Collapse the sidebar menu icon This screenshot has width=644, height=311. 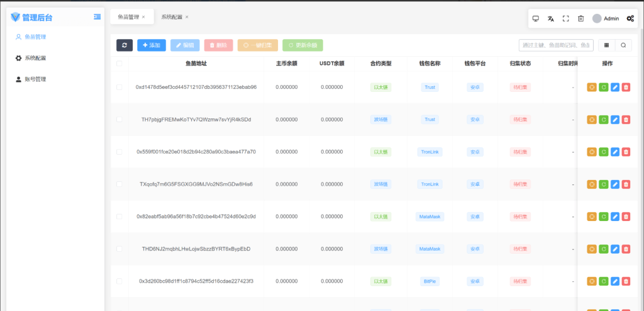97,17
